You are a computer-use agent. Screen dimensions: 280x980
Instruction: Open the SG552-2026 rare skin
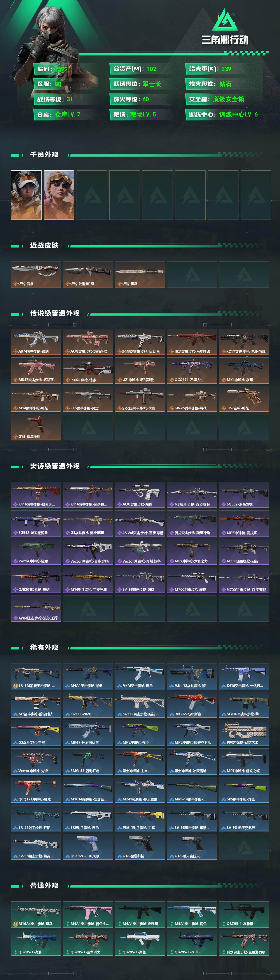coord(88,705)
